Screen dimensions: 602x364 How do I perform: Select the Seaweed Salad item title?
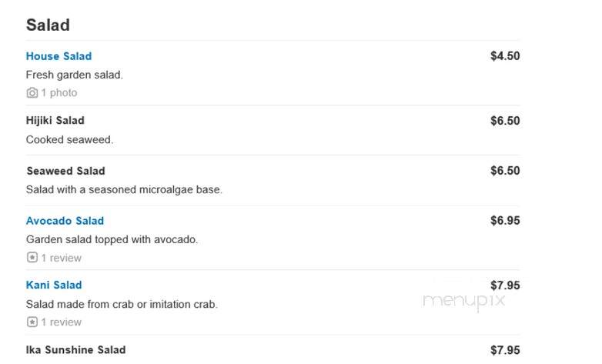coord(65,171)
